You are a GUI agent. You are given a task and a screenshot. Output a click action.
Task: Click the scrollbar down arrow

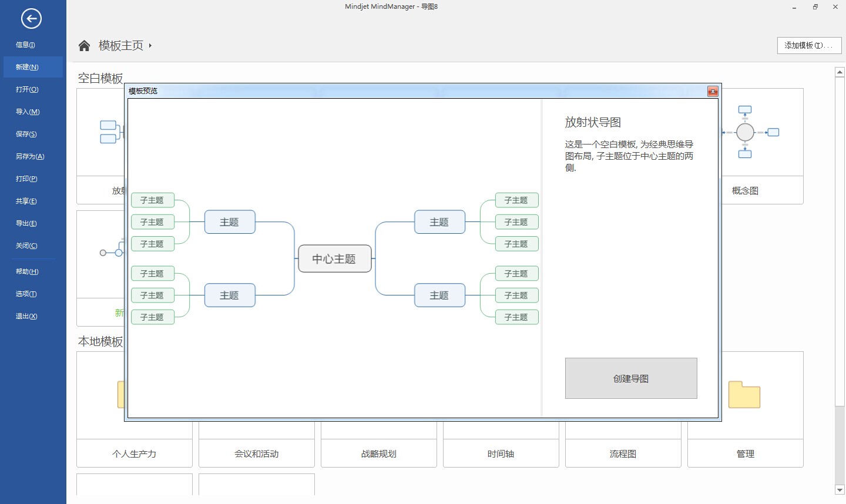pos(839,490)
